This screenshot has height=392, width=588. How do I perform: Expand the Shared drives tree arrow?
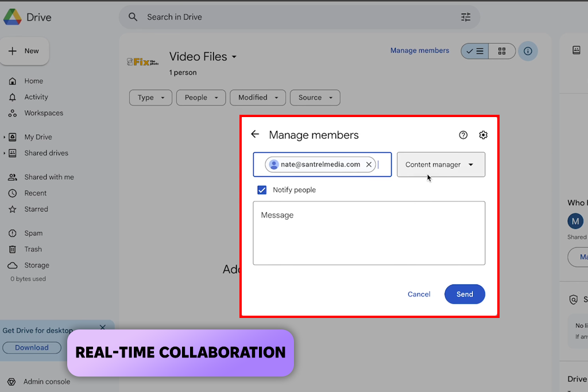[x=4, y=153]
